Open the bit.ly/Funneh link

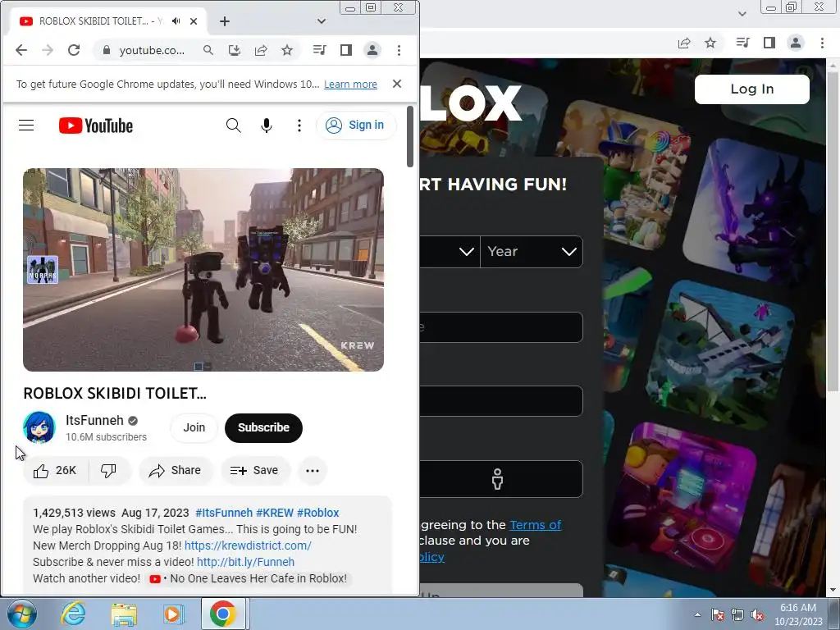click(245, 562)
